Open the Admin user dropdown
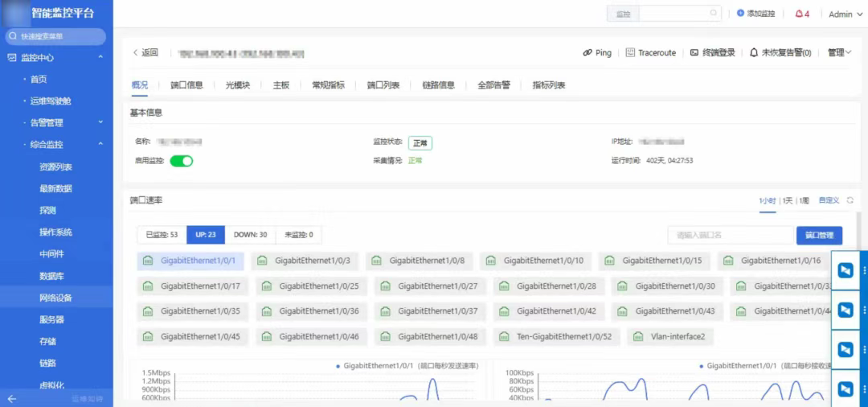 click(x=844, y=14)
